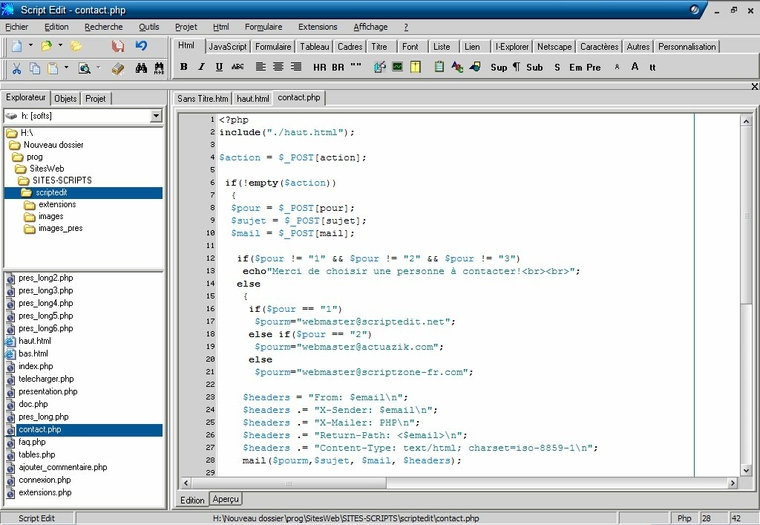Click the second yellow folder icon
Image resolution: width=760 pixels, height=525 pixels.
coord(76,46)
